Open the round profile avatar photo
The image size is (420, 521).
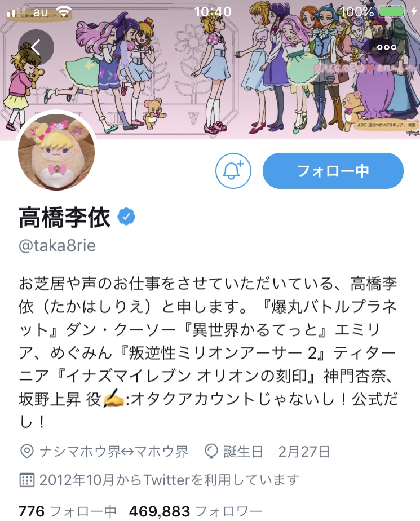point(56,152)
